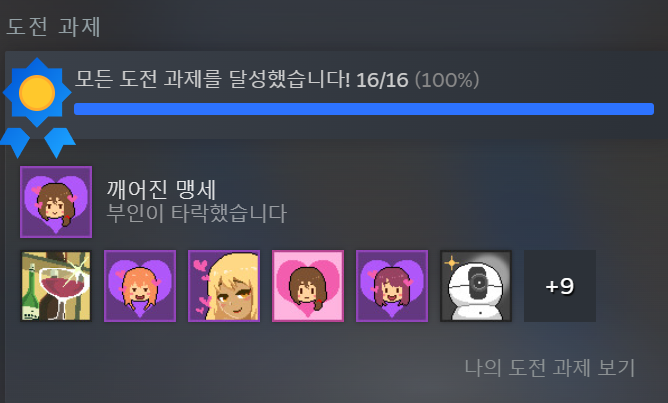Image resolution: width=668 pixels, height=403 pixels.
Task: Click the pink-background brown-haired girl achievement
Action: pos(308,286)
